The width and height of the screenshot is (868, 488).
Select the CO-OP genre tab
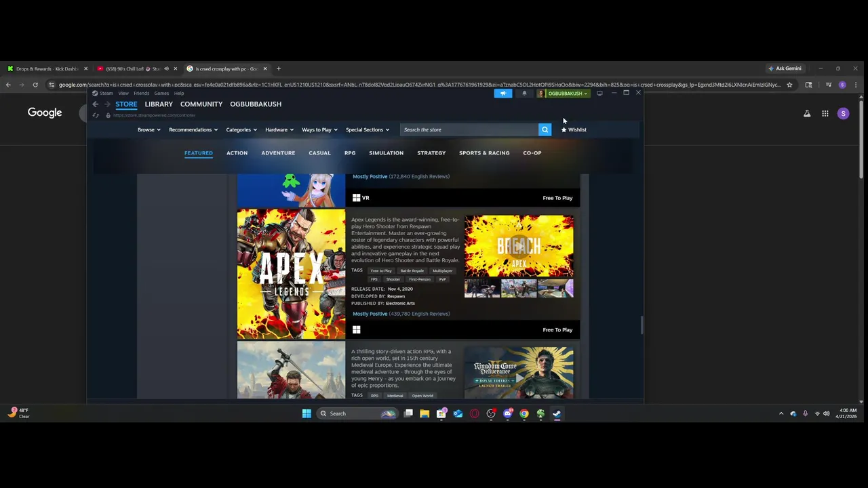532,153
